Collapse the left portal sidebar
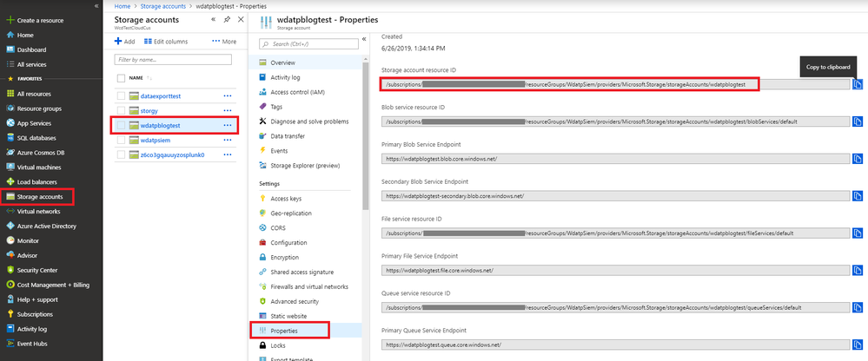The width and height of the screenshot is (868, 361). pos(96,5)
